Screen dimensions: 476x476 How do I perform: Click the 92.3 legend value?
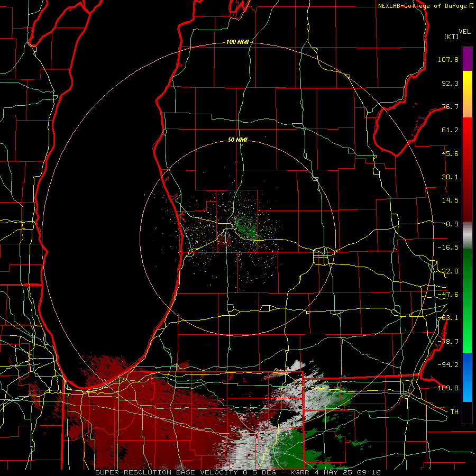click(450, 83)
